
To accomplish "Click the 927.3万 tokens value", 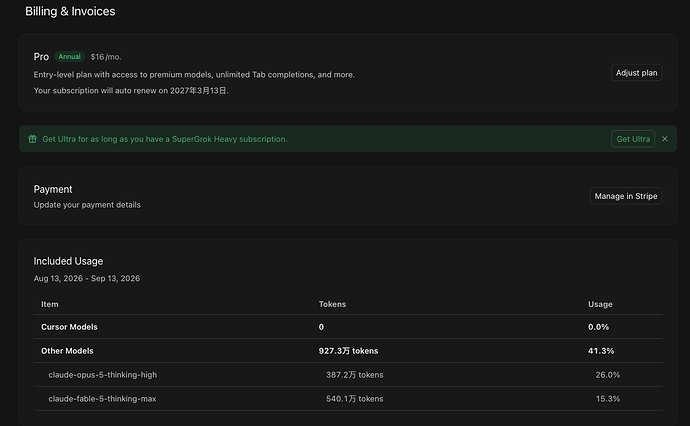I will click(348, 351).
